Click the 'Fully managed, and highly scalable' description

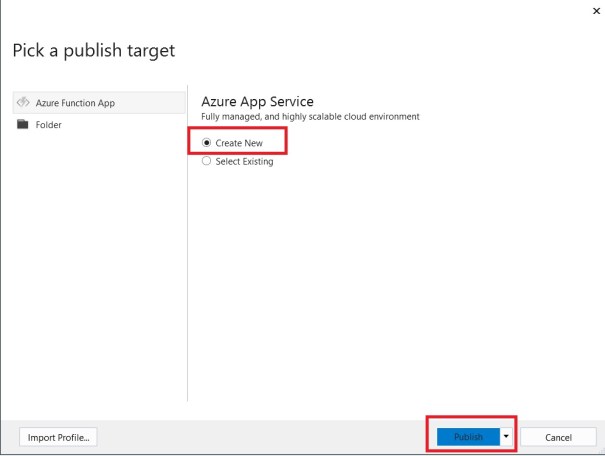tap(310, 117)
